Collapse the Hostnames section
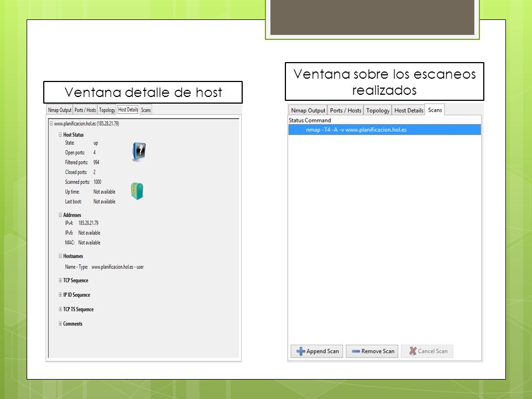The height and width of the screenshot is (399, 532). click(x=60, y=256)
